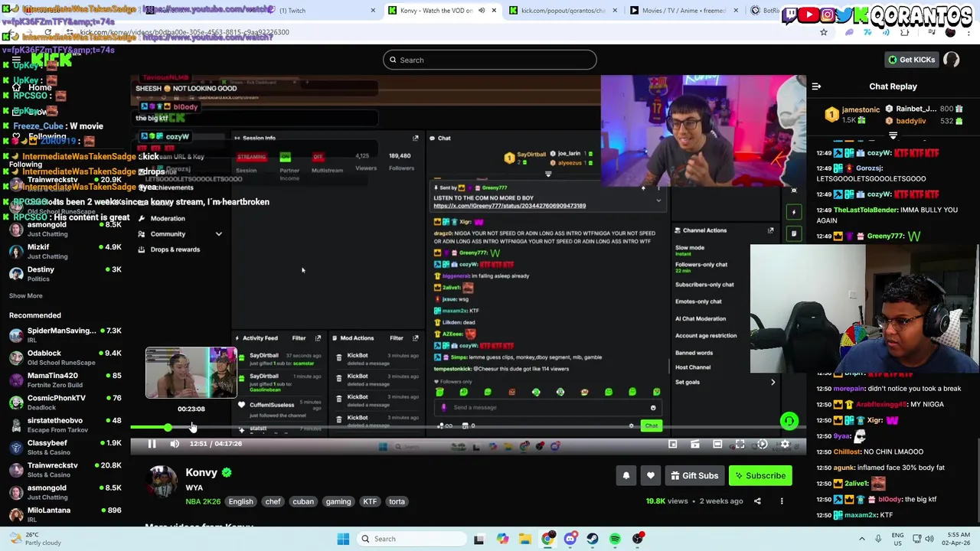
Task: Select the cuban tag
Action: [303, 502]
